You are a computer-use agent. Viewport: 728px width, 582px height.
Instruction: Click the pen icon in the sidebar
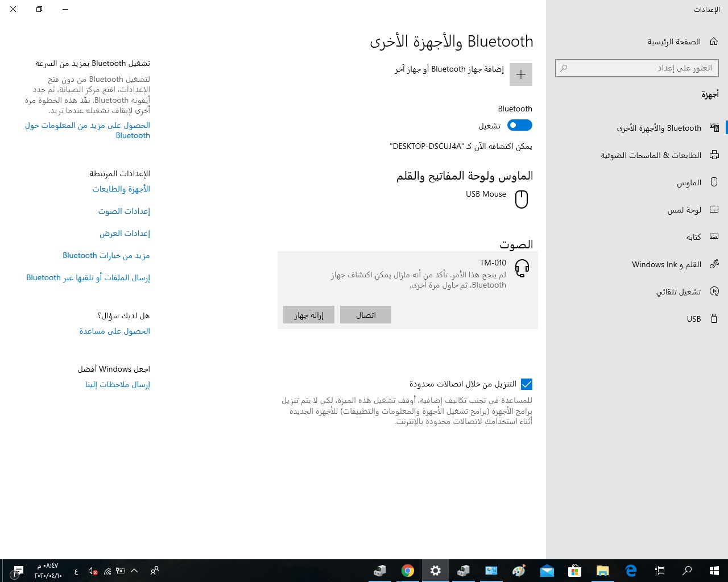pos(714,264)
